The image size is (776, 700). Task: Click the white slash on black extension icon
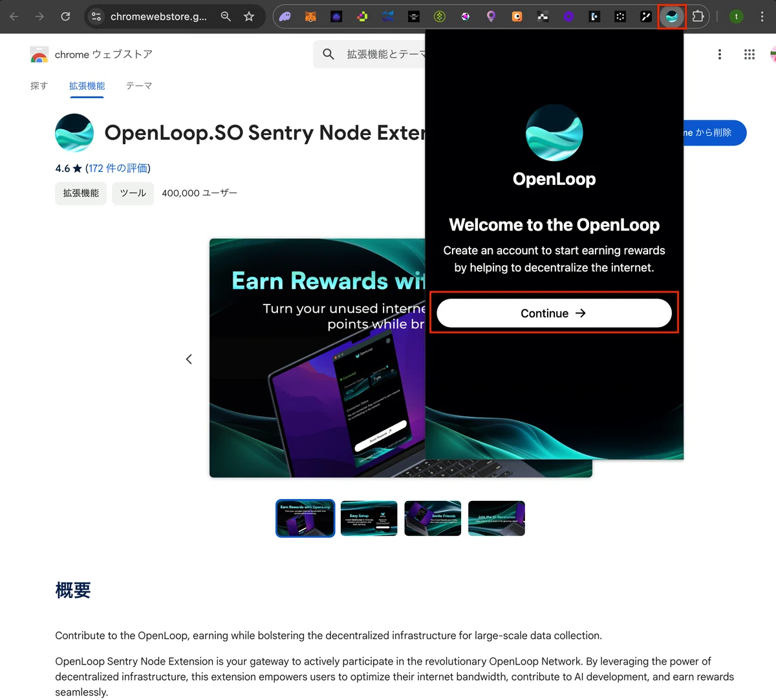tap(646, 17)
